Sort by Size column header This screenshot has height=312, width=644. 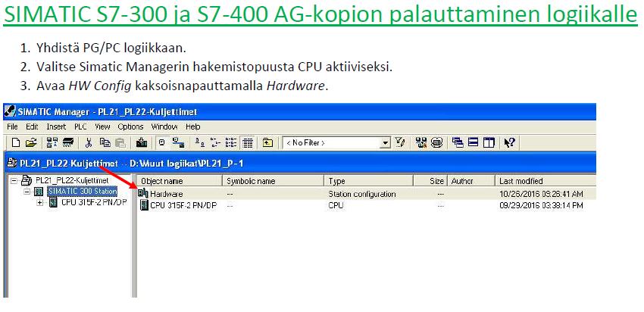[x=430, y=181]
